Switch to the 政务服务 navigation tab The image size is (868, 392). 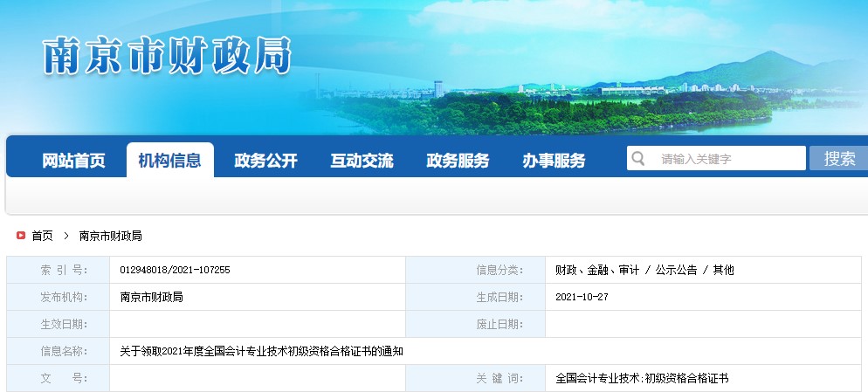coord(458,161)
